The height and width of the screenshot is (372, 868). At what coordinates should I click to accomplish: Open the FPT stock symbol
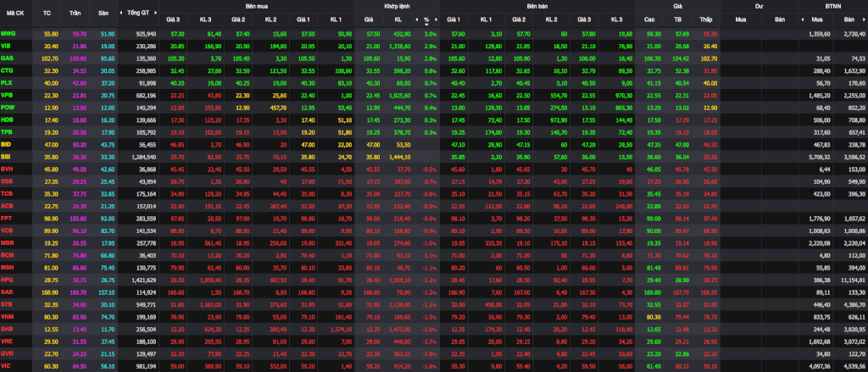pyautogui.click(x=7, y=218)
